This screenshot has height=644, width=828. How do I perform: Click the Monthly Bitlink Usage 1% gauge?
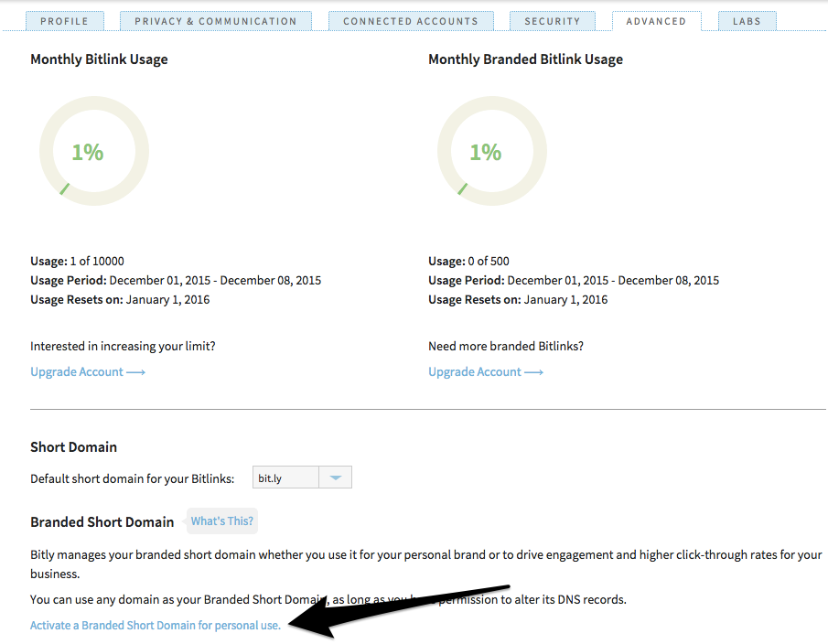tap(94, 151)
